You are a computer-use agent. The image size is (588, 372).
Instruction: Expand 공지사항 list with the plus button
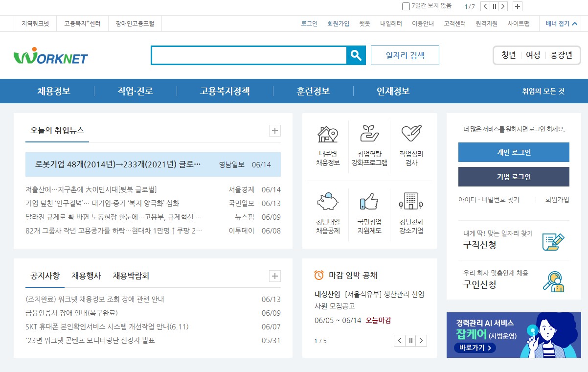coord(275,276)
